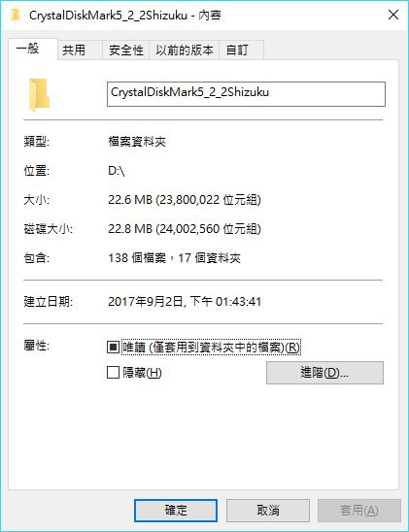The image size is (409, 532).
Task: Close the properties dialog with the X
Action: [393, 15]
